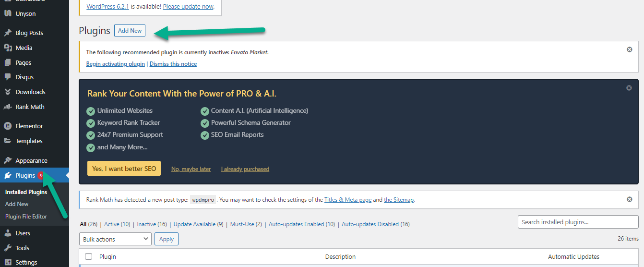644x267 pixels.
Task: Filter plugins by Inactive (16)
Action: click(152, 224)
